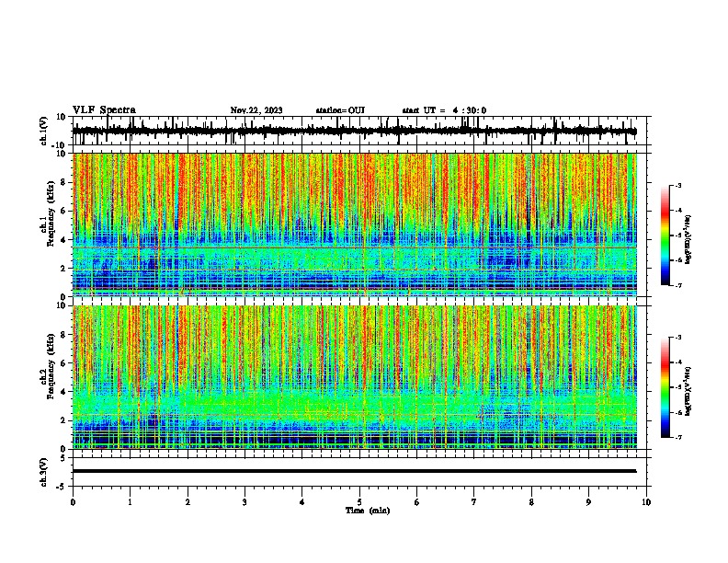Viewport: 728px width, 563px height.
Task: Click time axis tick label "7"
Action: [x=474, y=502]
